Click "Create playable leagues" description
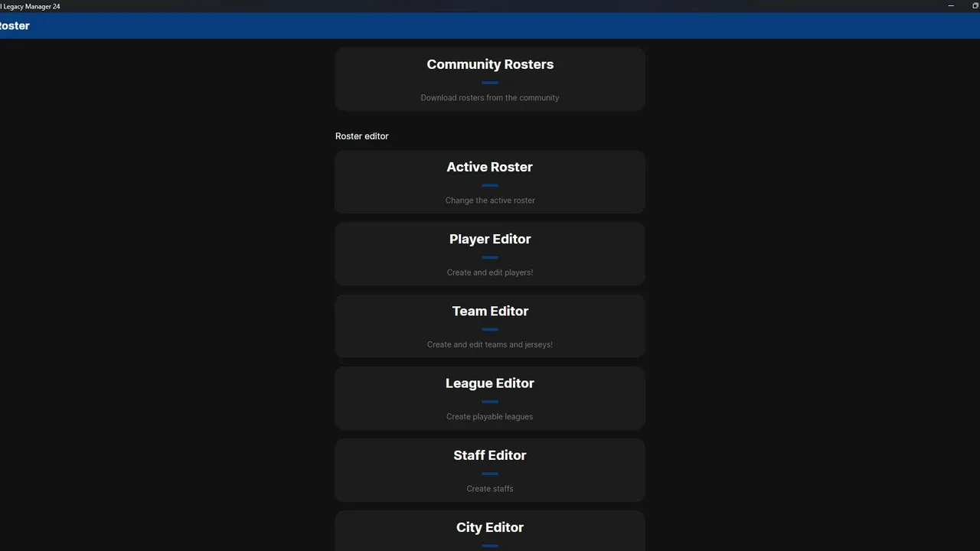The width and height of the screenshot is (980, 551). [490, 416]
